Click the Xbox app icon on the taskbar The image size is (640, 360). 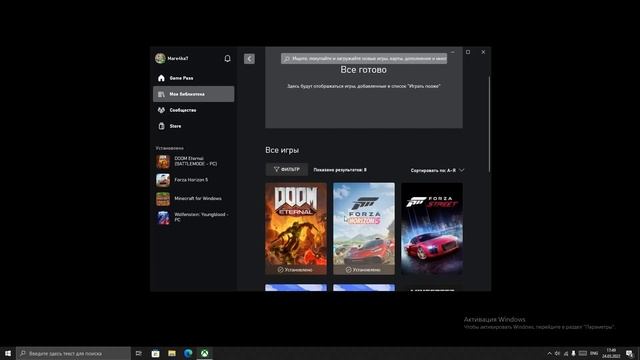point(204,353)
